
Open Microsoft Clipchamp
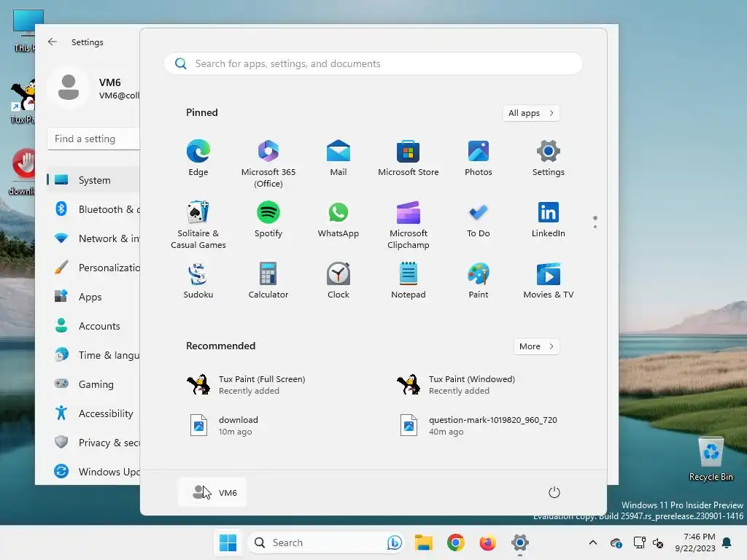point(409,225)
